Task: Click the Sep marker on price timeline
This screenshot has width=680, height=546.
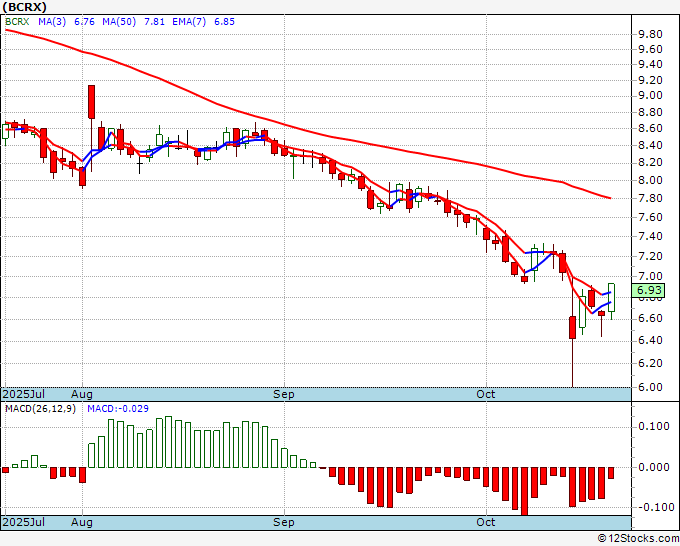Action: point(284,394)
